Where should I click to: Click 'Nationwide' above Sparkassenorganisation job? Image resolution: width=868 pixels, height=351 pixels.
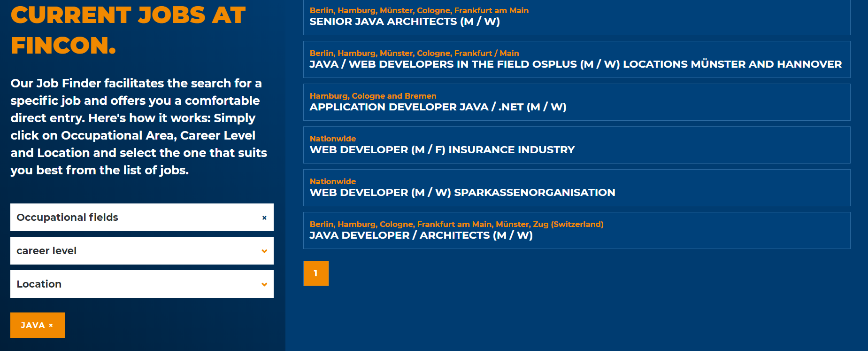pyautogui.click(x=332, y=181)
